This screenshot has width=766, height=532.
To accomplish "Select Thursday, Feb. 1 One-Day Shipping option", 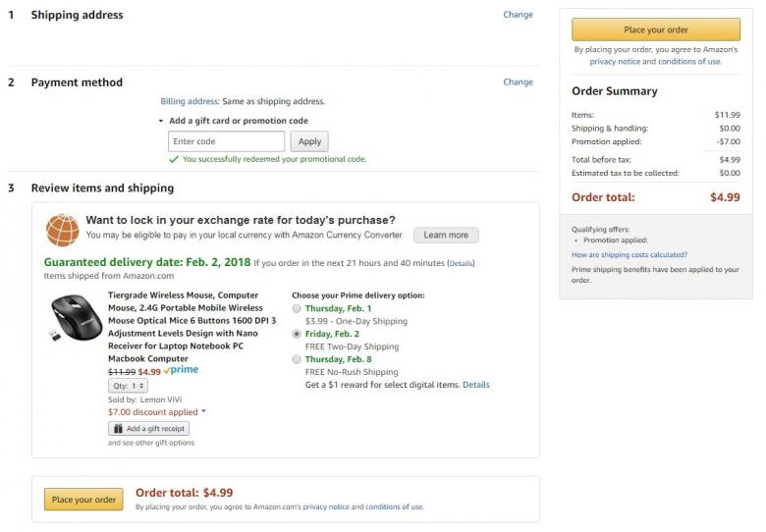I will pos(297,309).
